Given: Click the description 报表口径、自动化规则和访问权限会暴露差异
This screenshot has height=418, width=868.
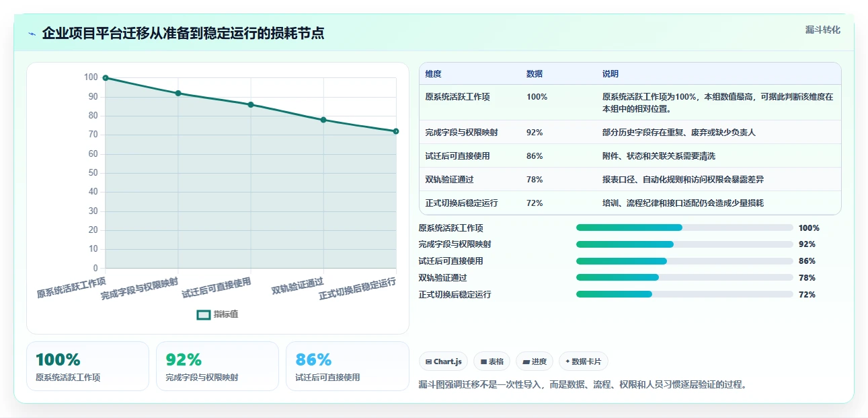Looking at the screenshot, I should point(683,180).
